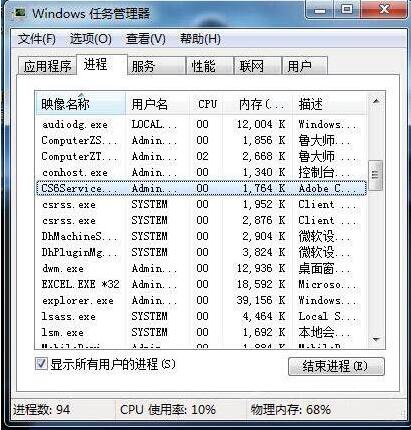Open the 选项(O) menu
Image resolution: width=411 pixels, height=430 pixels.
pyautogui.click(x=90, y=39)
